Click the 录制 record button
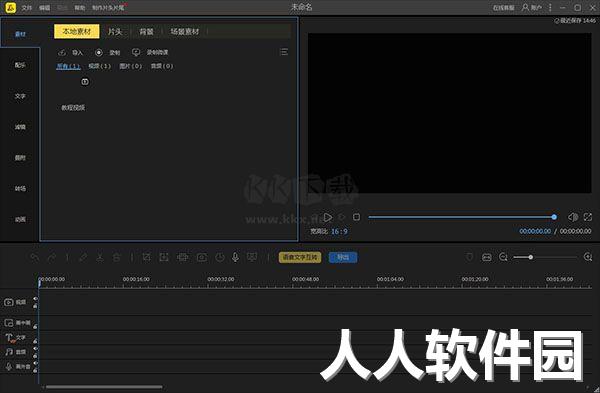600x393 pixels. 108,52
